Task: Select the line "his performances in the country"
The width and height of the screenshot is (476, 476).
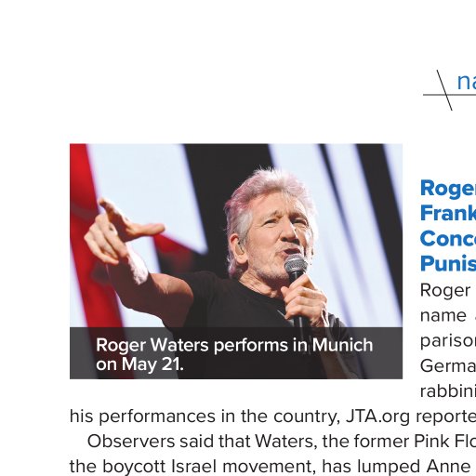Action: pos(272,416)
